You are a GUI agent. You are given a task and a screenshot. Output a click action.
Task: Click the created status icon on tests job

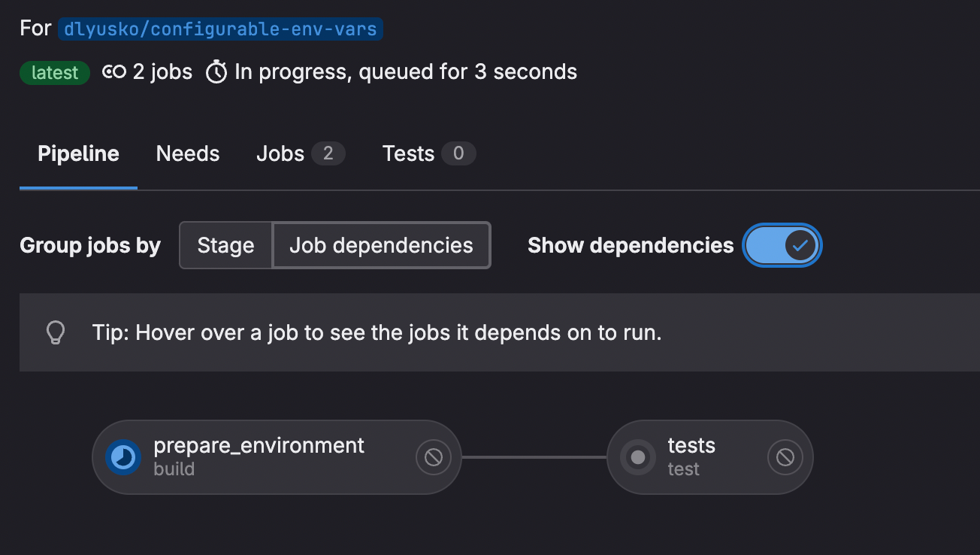coord(637,457)
